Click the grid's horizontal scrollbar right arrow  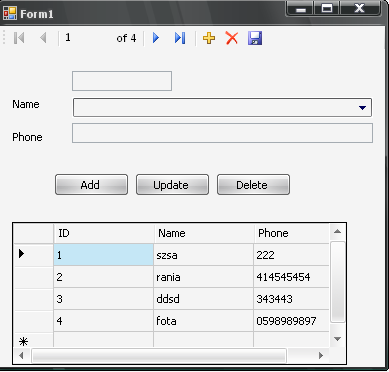tap(321, 356)
